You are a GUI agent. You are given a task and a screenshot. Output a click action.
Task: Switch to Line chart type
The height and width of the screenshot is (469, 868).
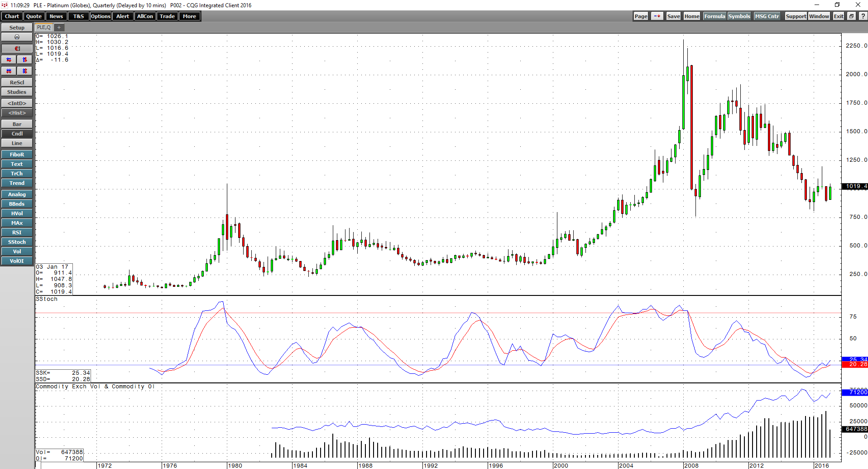point(17,143)
